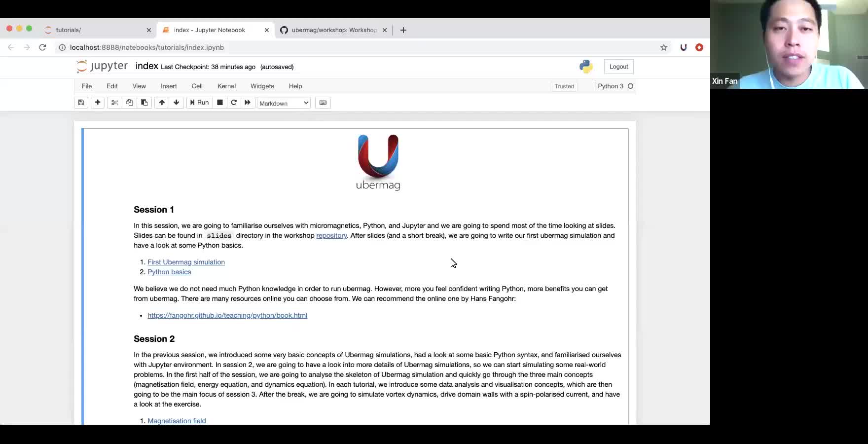Image resolution: width=868 pixels, height=444 pixels.
Task: Click the red browser extension icon
Action: tap(699, 47)
